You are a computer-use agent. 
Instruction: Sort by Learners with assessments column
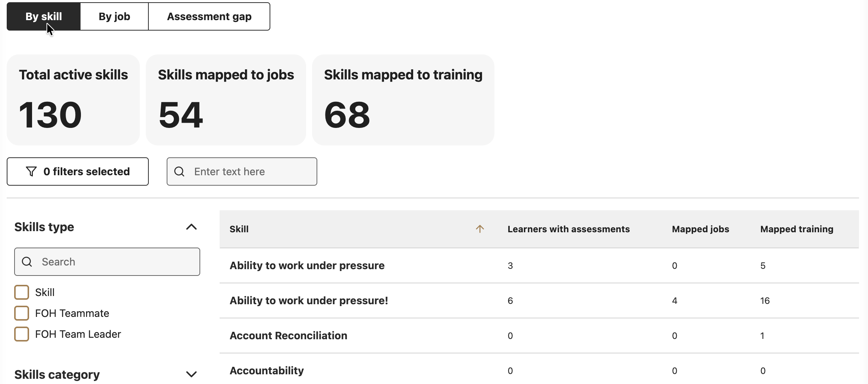coord(569,229)
